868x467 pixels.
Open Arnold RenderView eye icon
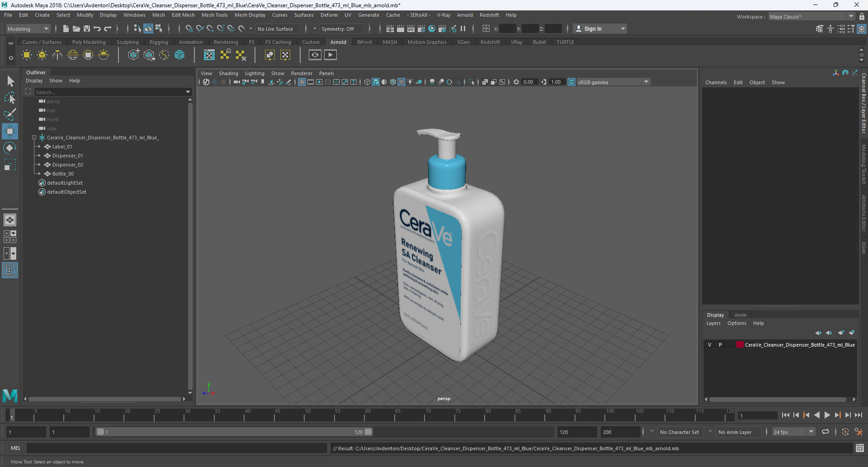315,55
